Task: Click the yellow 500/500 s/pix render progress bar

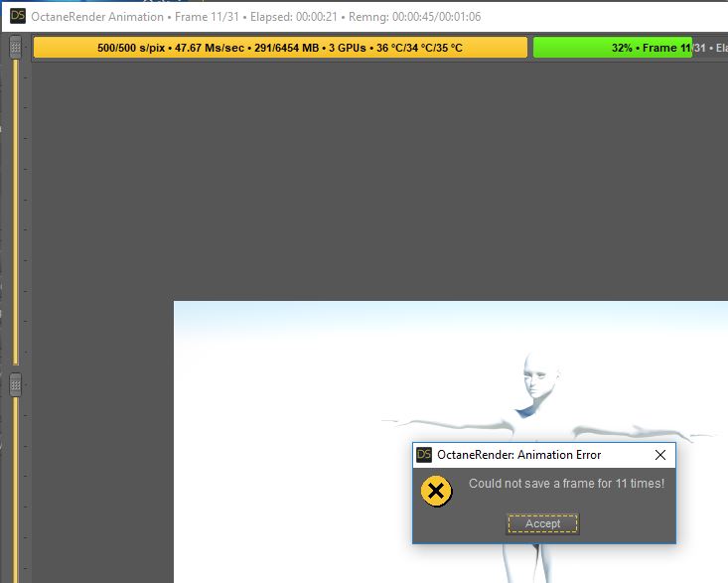Action: [280, 48]
